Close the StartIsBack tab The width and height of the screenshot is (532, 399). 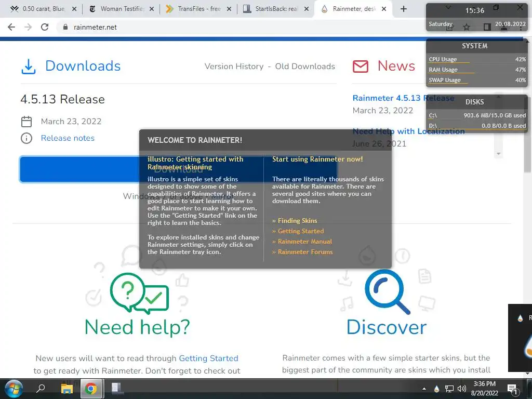[307, 9]
